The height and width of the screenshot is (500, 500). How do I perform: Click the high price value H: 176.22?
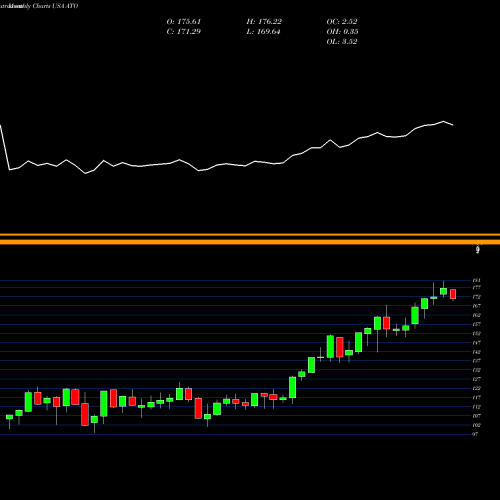click(x=264, y=22)
